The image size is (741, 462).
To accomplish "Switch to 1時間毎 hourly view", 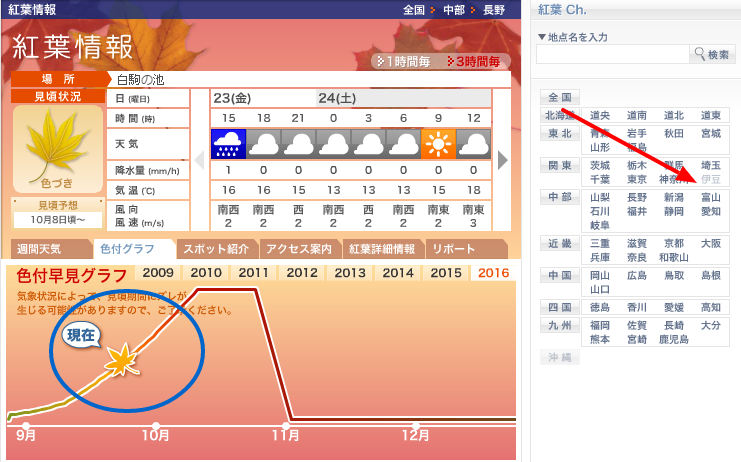I will click(404, 61).
